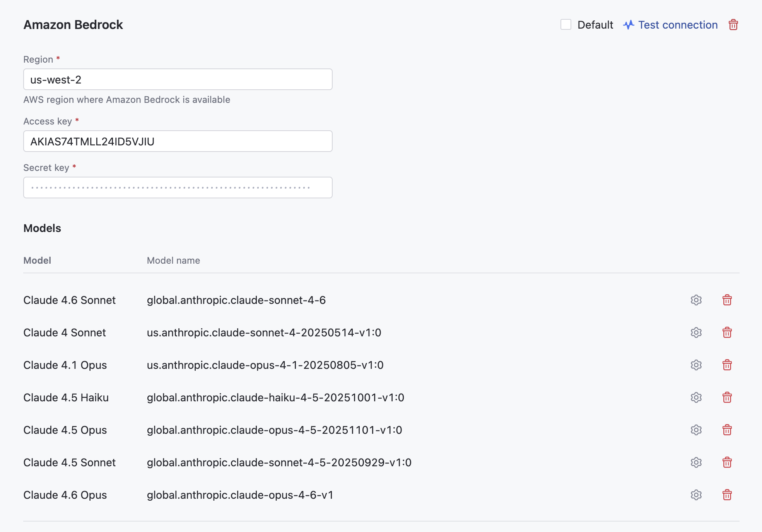The height and width of the screenshot is (532, 762).
Task: Delete the Amazon Bedrock provider via trash icon
Action: [733, 25]
